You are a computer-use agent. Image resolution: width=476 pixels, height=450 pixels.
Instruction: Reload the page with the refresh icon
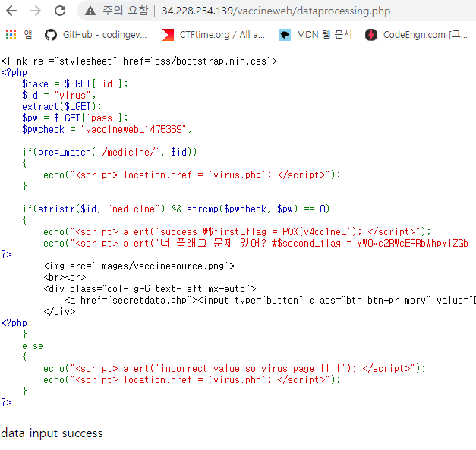pyautogui.click(x=60, y=11)
